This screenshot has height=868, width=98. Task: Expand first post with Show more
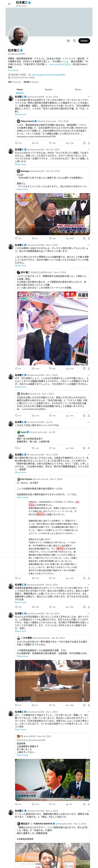[x=20, y=115]
